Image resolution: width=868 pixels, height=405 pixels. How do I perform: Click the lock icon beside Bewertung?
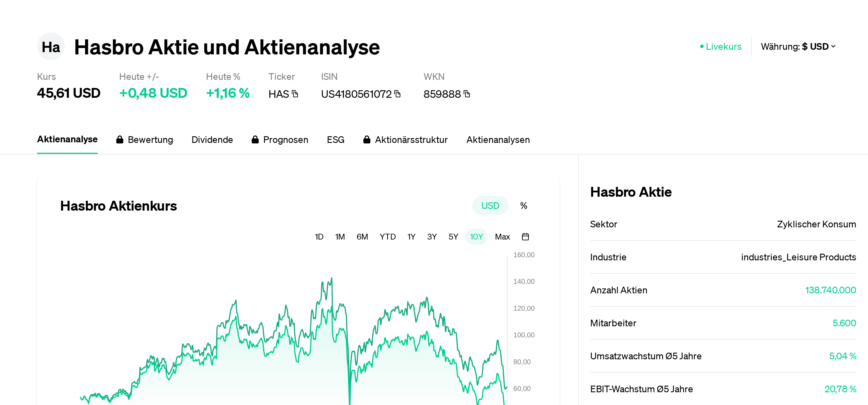(119, 139)
